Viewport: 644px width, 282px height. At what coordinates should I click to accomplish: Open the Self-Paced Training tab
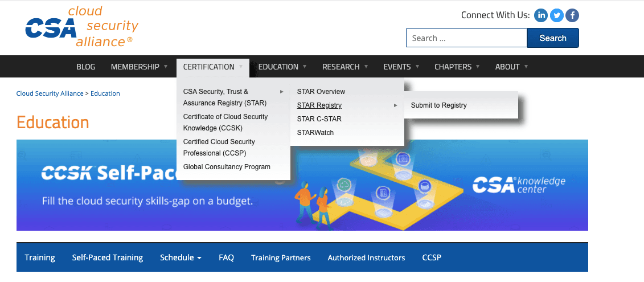(x=108, y=258)
